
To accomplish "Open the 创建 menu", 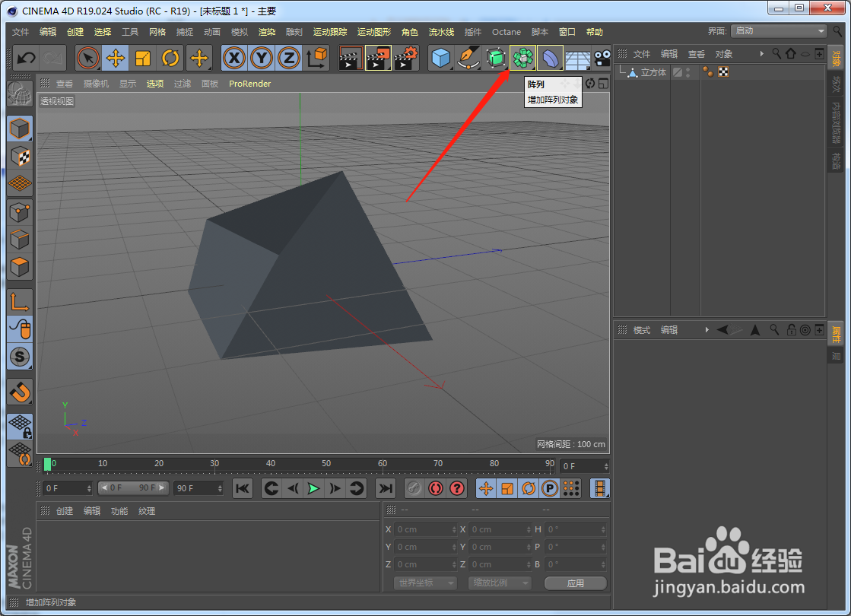I will 75,32.
